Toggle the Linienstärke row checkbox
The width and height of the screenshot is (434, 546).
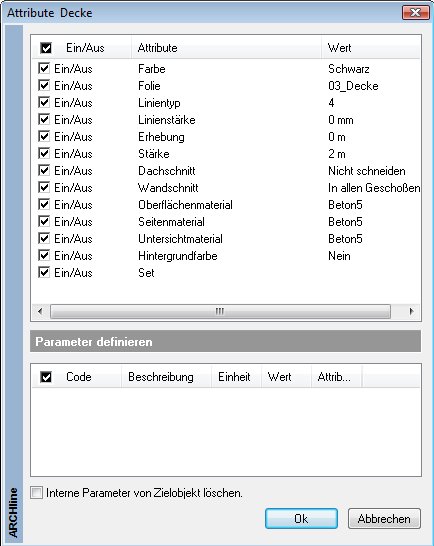tap(44, 119)
